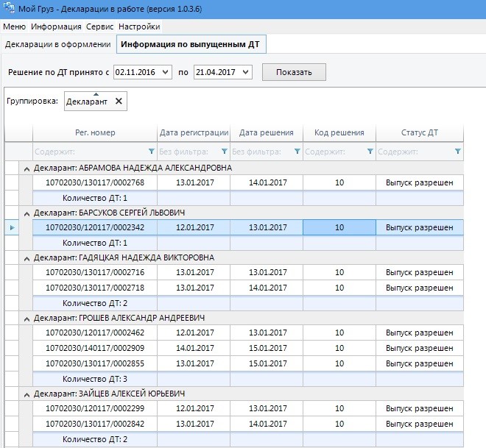
Task: Click the Рег. номер filter text field
Action: pyautogui.click(x=88, y=152)
